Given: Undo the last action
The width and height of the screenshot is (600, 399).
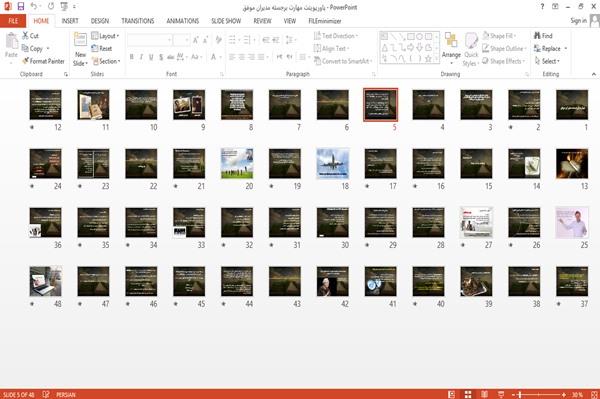Looking at the screenshot, I should tap(34, 6).
